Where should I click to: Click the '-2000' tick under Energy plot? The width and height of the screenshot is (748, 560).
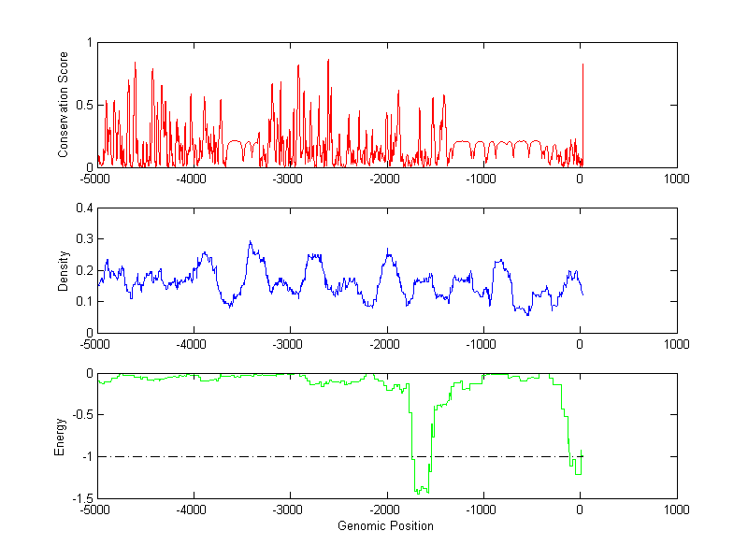[384, 510]
